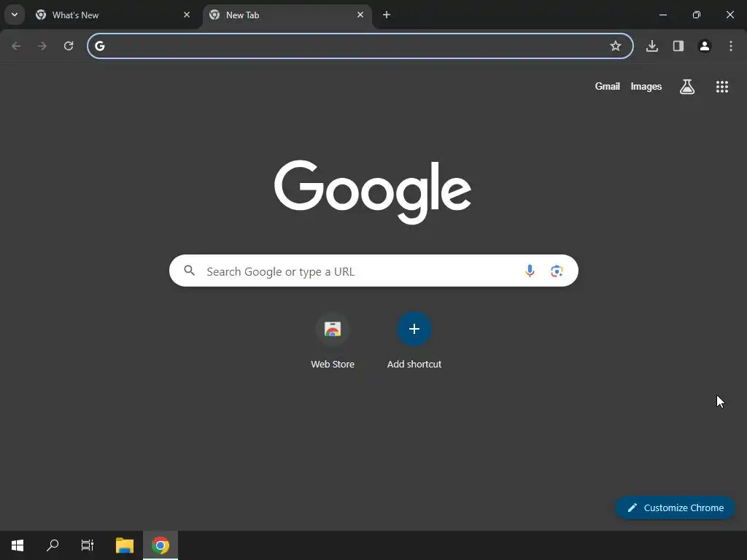Bookmark this tab with the star icon
Viewport: 747px width, 560px height.
616,46
